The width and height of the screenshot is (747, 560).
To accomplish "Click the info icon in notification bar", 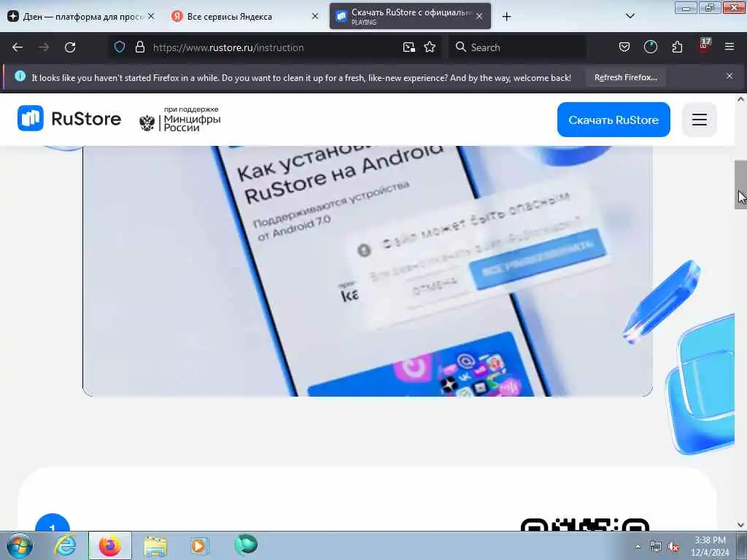I will [20, 76].
